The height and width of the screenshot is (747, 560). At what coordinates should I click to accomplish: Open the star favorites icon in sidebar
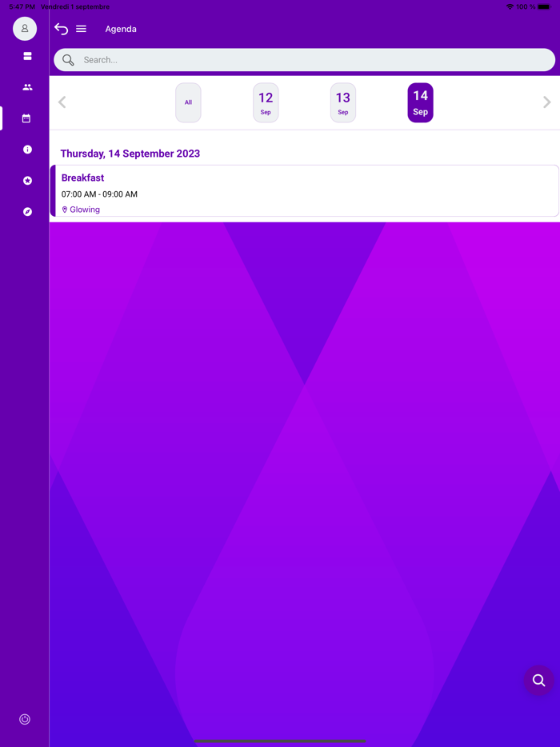click(28, 181)
